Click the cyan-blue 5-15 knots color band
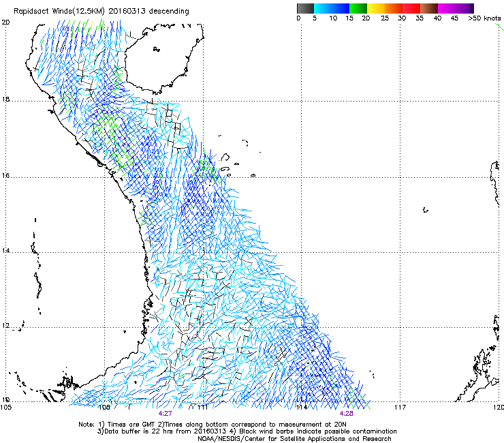Viewport: 504px width, 443px height. tap(332, 8)
